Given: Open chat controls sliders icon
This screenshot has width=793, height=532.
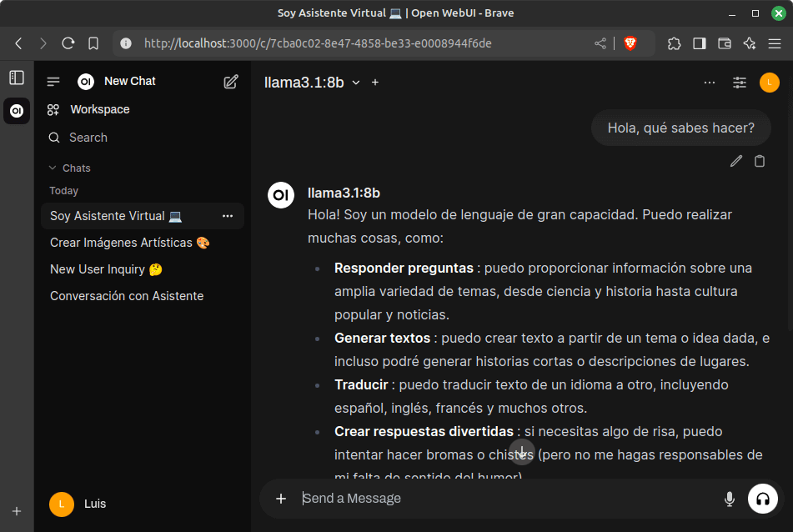Looking at the screenshot, I should point(740,83).
